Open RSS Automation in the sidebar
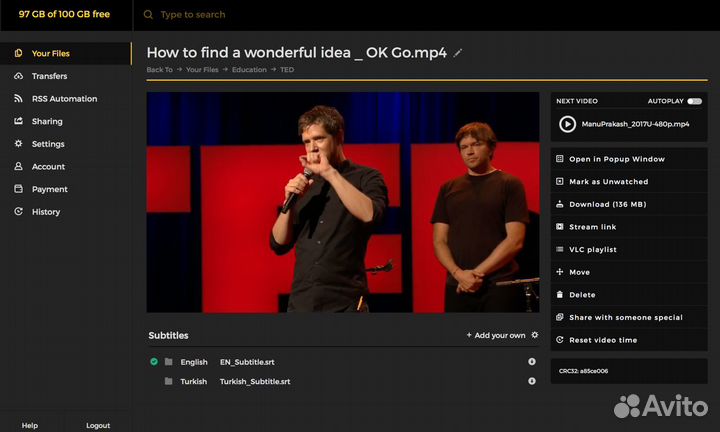Screen dimensions: 720x432 64,99
